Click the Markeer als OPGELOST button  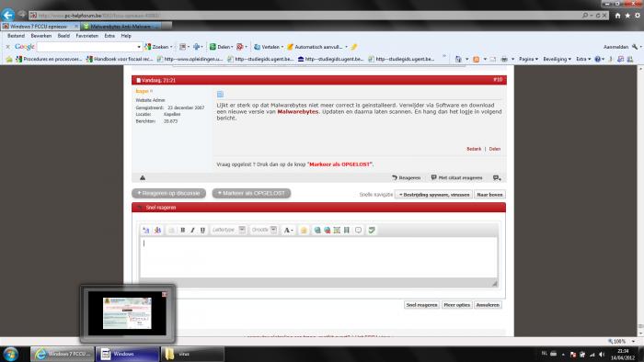[x=251, y=193]
